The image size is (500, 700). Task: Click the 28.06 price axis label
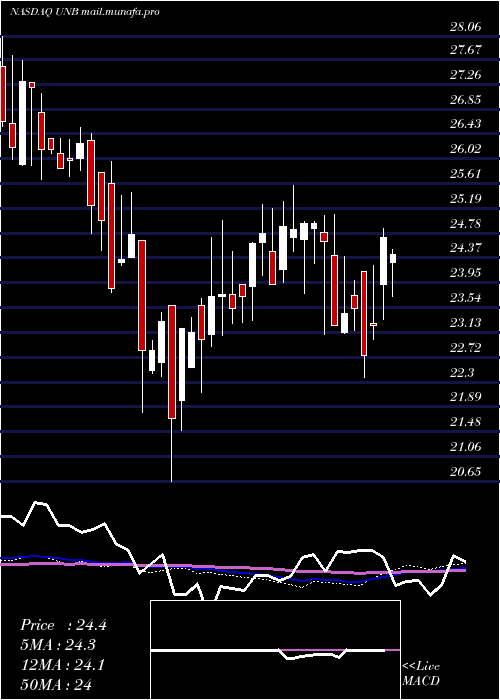(x=466, y=27)
